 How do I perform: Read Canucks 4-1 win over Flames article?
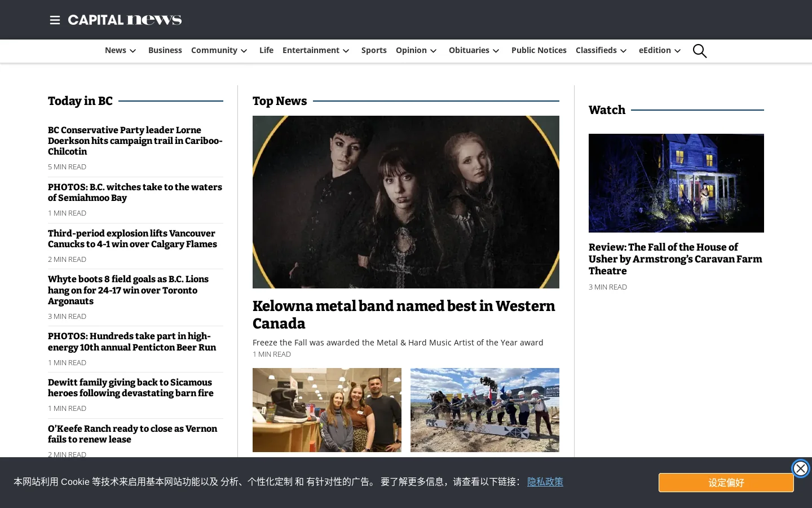pos(133,239)
